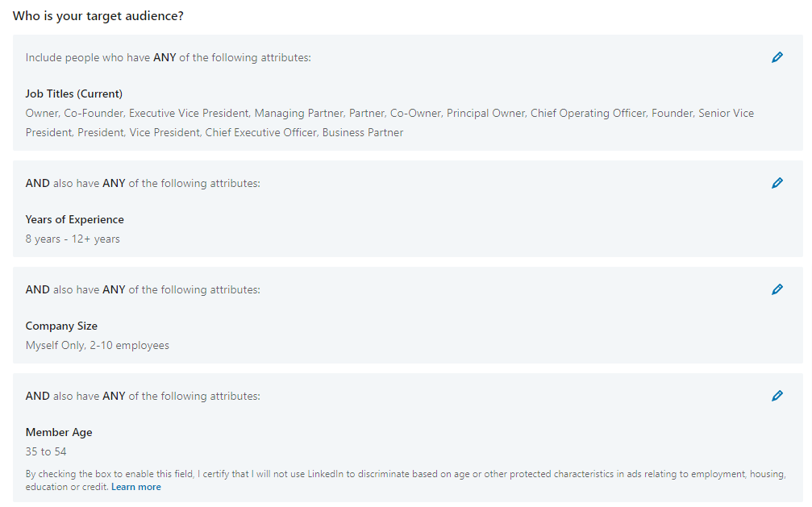
Task: Click the 'Who is your target audience?' heading
Action: (x=100, y=15)
